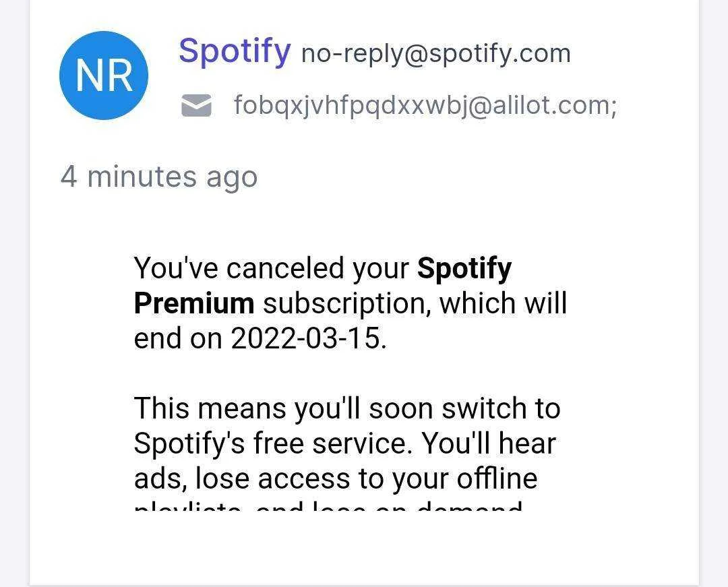Click the no-reply@spotify.com sender address
The width and height of the screenshot is (728, 587).
point(436,53)
